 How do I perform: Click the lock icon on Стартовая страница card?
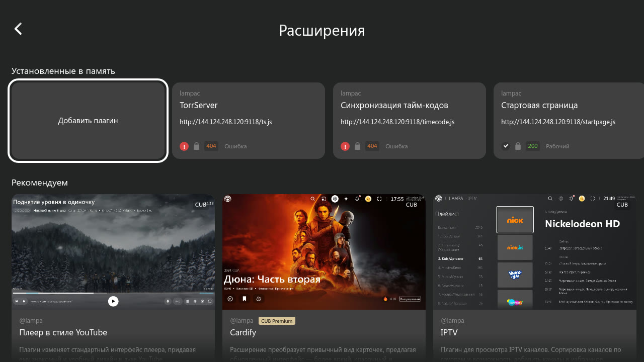click(x=518, y=146)
